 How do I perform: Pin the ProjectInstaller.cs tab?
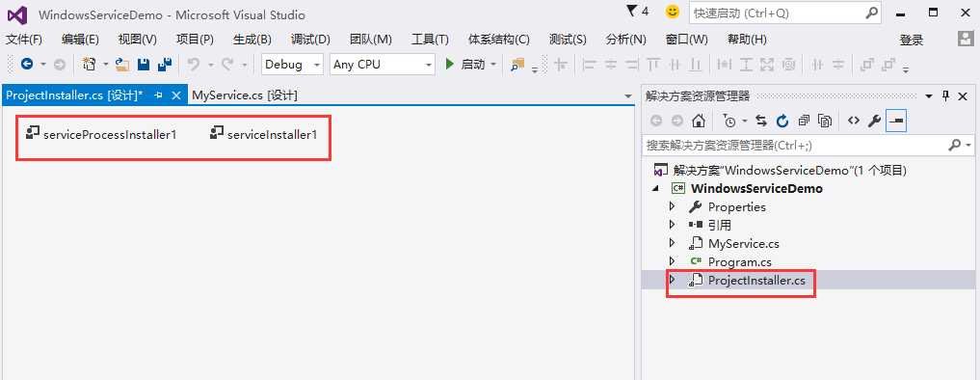coord(159,95)
